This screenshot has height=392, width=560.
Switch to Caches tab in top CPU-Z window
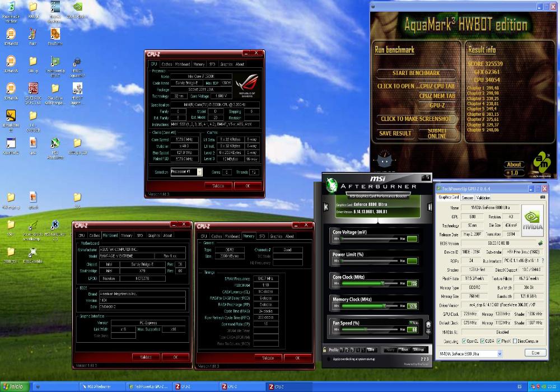(167, 64)
